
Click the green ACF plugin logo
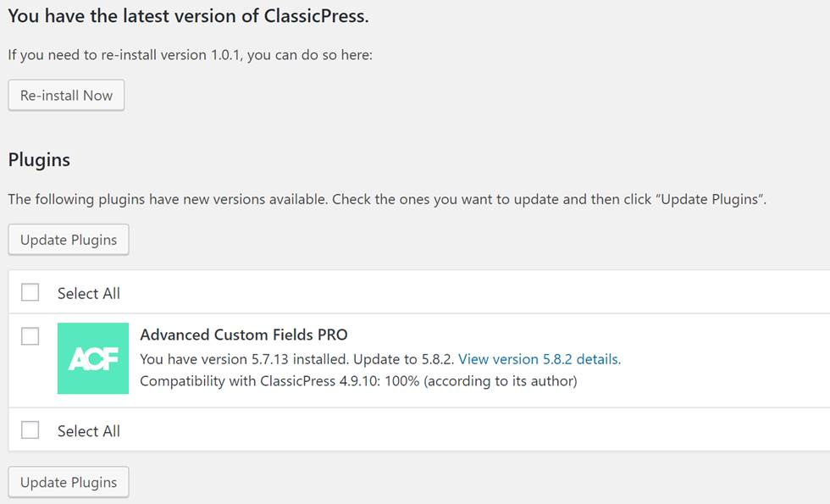click(x=91, y=359)
